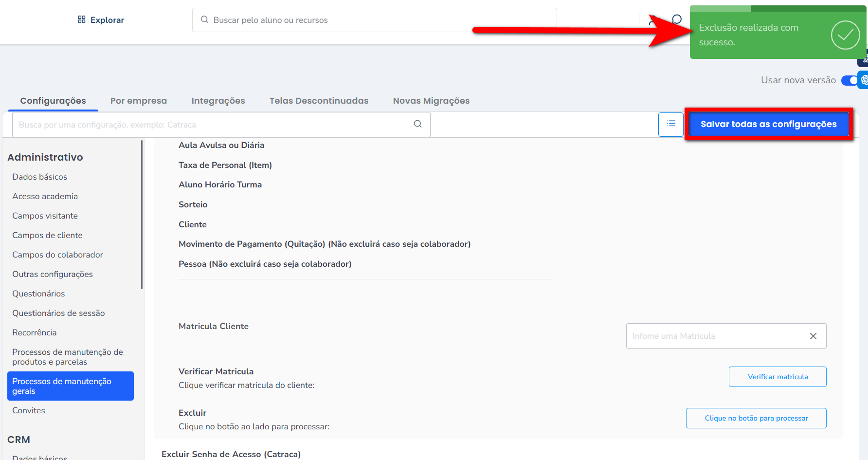This screenshot has width=868, height=460.
Task: Click the magnifier icon in the configuration search
Action: click(417, 124)
